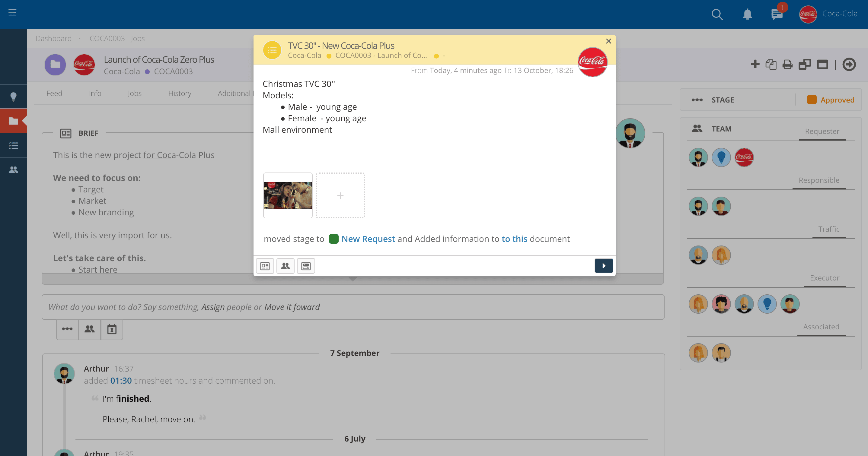
Task: Open the lightbulb section in sidebar
Action: (14, 97)
